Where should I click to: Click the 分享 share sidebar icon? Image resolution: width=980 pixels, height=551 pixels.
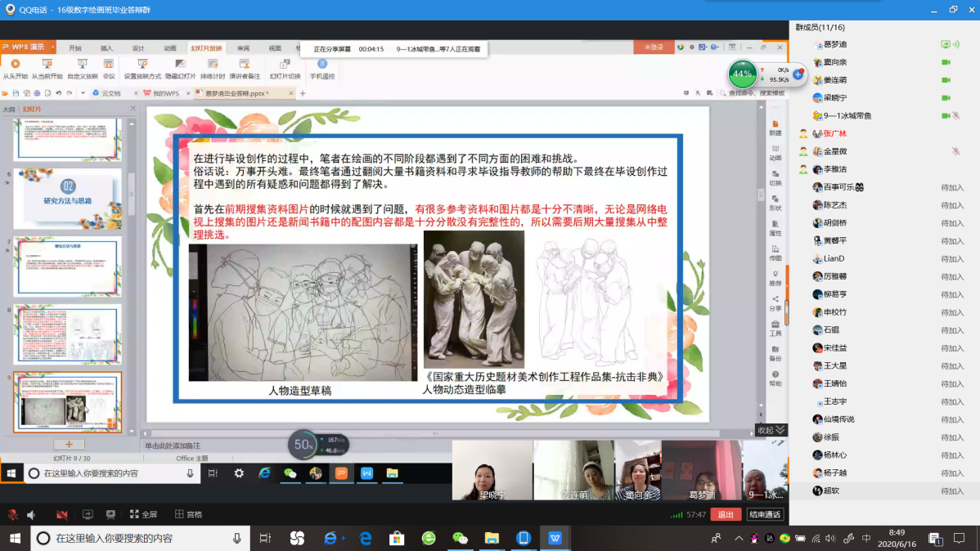tap(775, 301)
